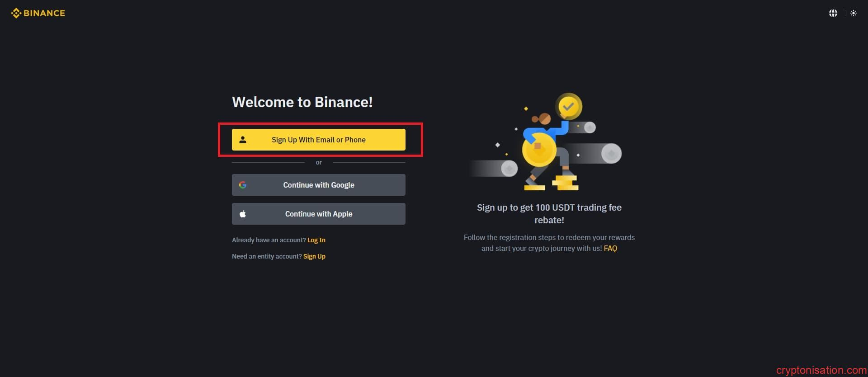Viewport: 868px width, 377px height.
Task: Follow the entity account Sign Up link
Action: pos(314,256)
